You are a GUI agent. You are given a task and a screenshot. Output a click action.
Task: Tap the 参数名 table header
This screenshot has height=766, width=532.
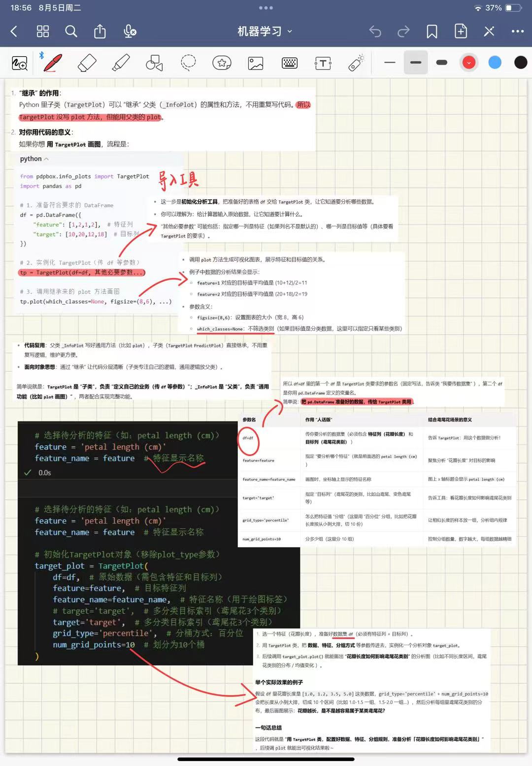click(249, 419)
